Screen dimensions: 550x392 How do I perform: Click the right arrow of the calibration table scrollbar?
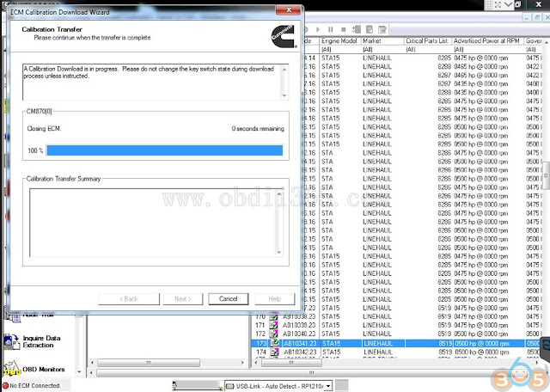click(x=536, y=363)
